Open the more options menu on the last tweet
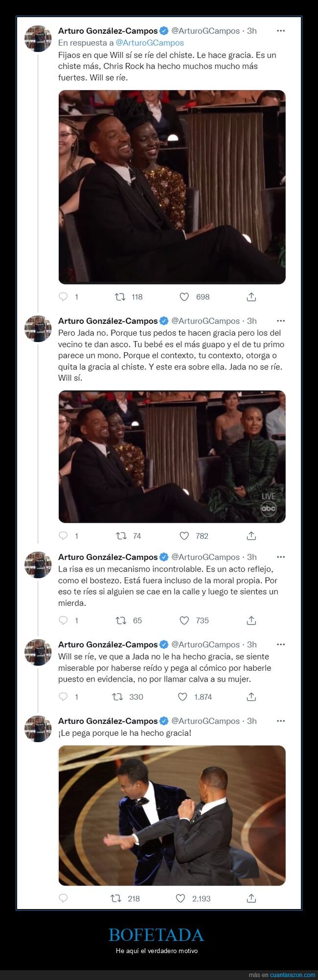Screen dimensions: 318x980 point(281,720)
